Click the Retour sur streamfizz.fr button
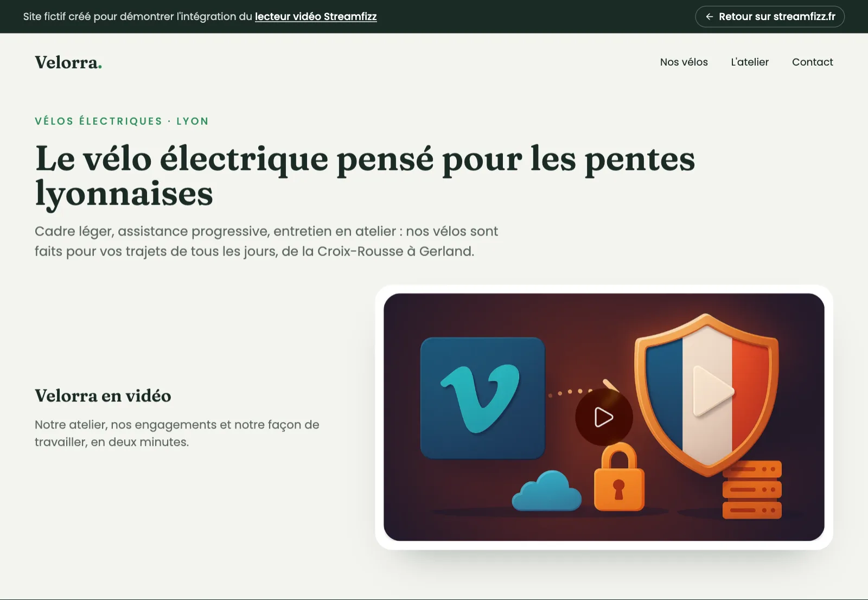Image resolution: width=868 pixels, height=600 pixels. click(770, 16)
